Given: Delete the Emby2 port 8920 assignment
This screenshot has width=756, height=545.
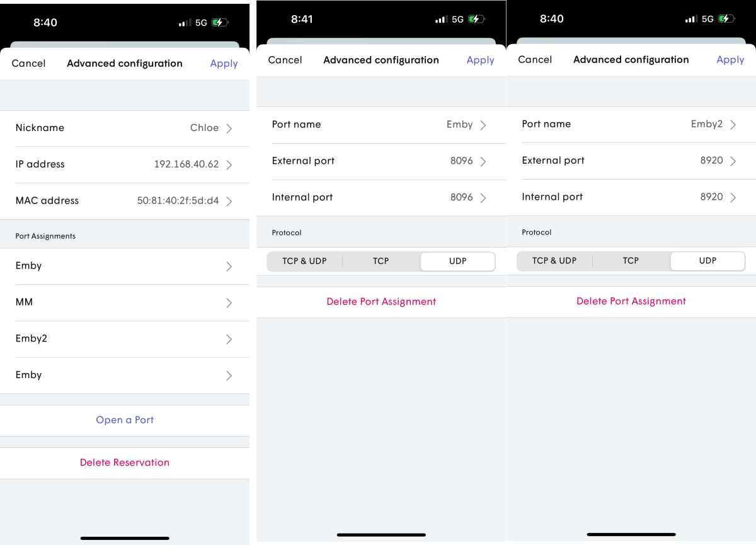Looking at the screenshot, I should pos(631,302).
